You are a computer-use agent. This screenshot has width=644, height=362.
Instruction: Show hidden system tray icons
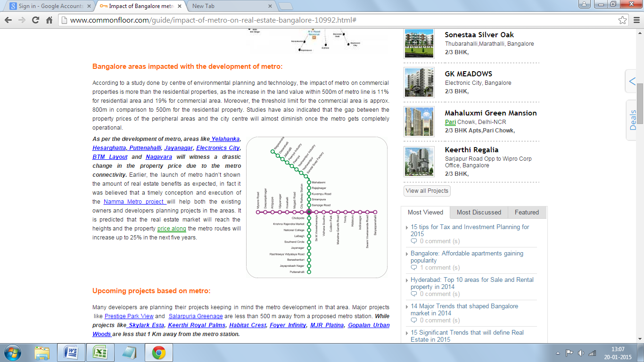pyautogui.click(x=557, y=353)
